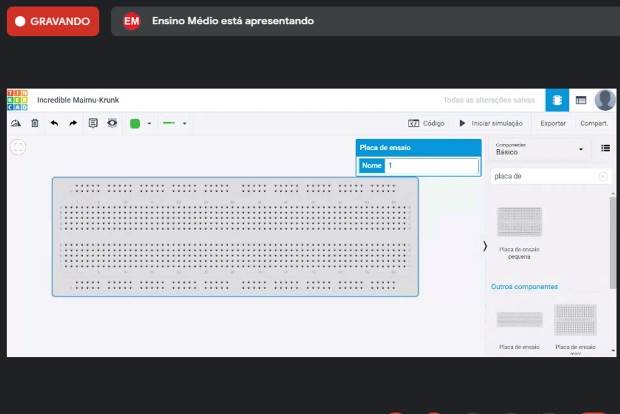
Task: Click the Nome input field
Action: tap(432, 165)
